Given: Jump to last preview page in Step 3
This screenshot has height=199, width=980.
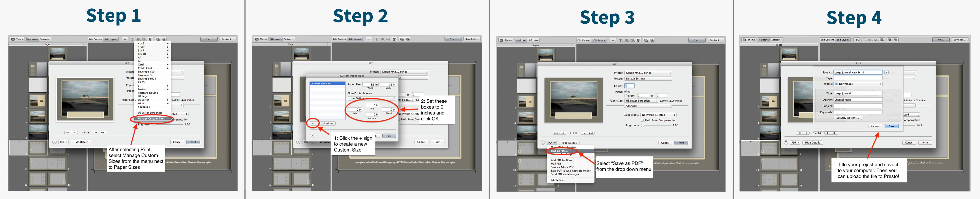Looking at the screenshot, I should 591,133.
